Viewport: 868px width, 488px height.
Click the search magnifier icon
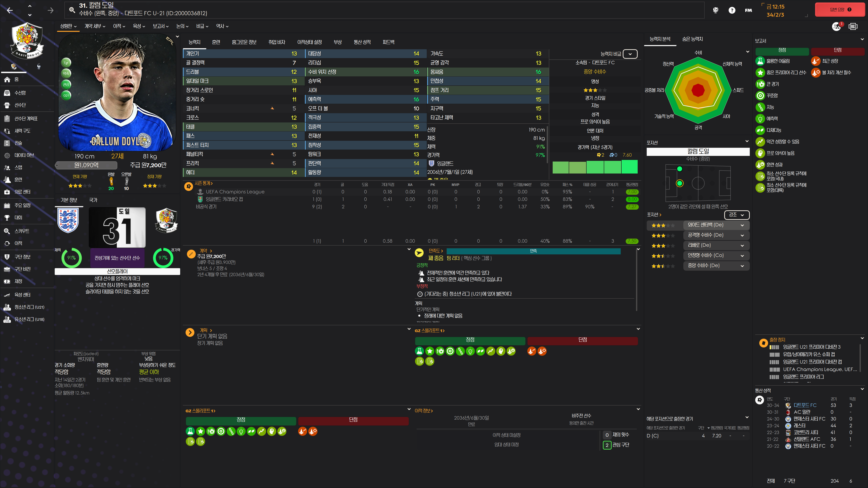pos(72,10)
